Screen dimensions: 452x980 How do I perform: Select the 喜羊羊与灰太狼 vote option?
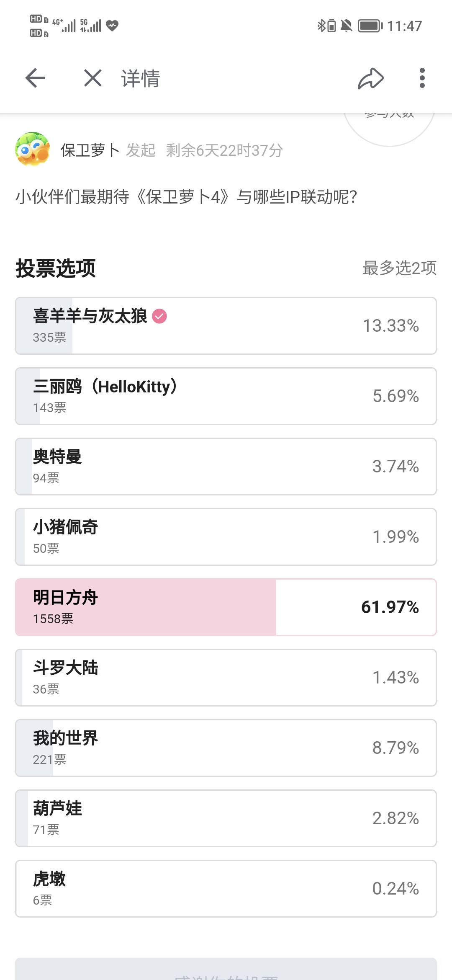[x=226, y=326]
